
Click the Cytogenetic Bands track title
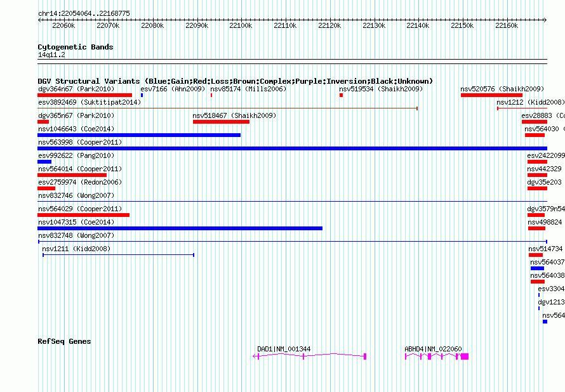click(76, 47)
